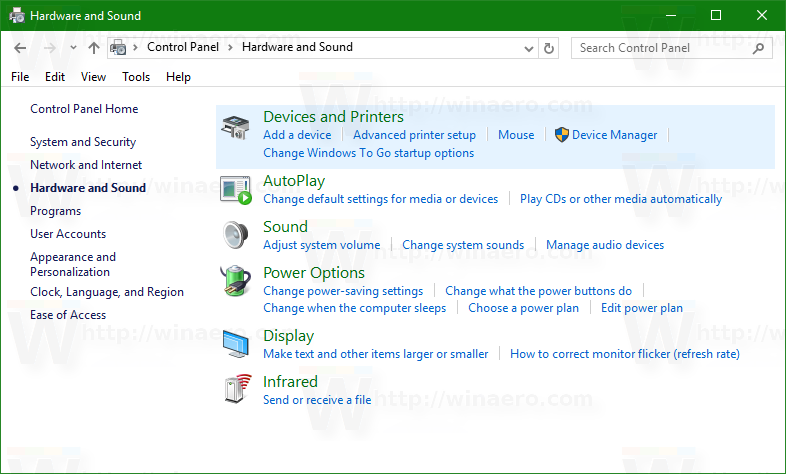Click Add a device link
The height and width of the screenshot is (474, 786).
[x=297, y=135]
